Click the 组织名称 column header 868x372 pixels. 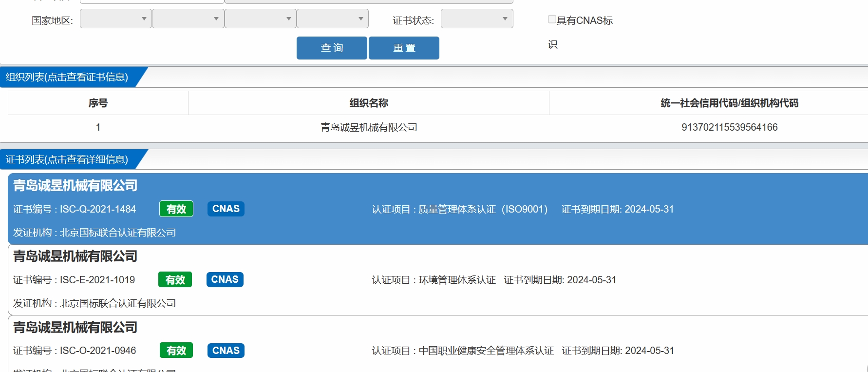[369, 103]
